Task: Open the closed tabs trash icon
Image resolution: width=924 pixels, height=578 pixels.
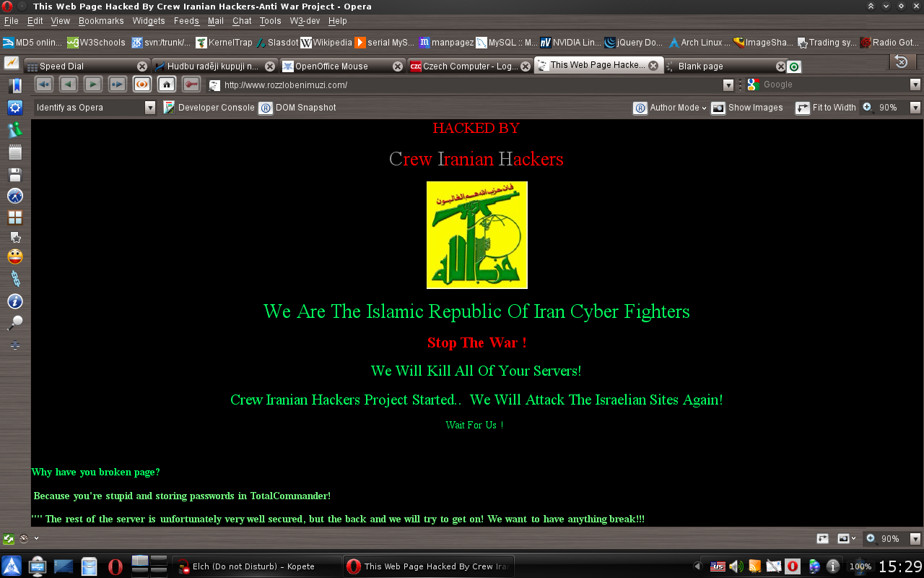Action: click(901, 62)
